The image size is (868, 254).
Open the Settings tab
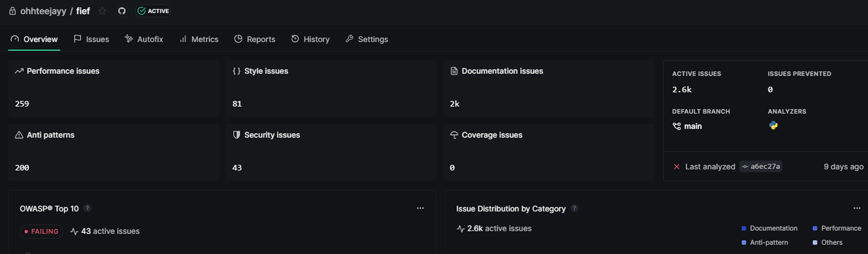click(x=367, y=39)
